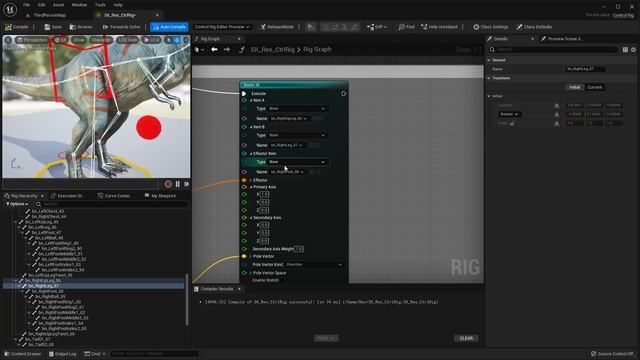Open the Tools menu
Viewport: 640px width, 360px height.
tap(100, 5)
